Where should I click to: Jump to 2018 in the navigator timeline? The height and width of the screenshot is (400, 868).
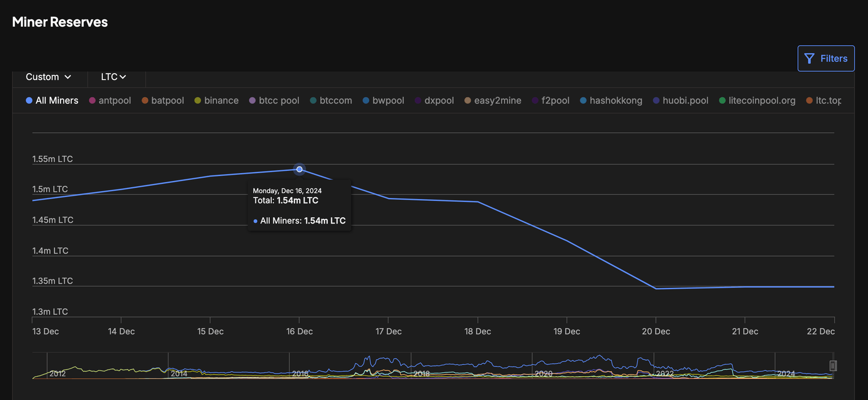tap(422, 373)
